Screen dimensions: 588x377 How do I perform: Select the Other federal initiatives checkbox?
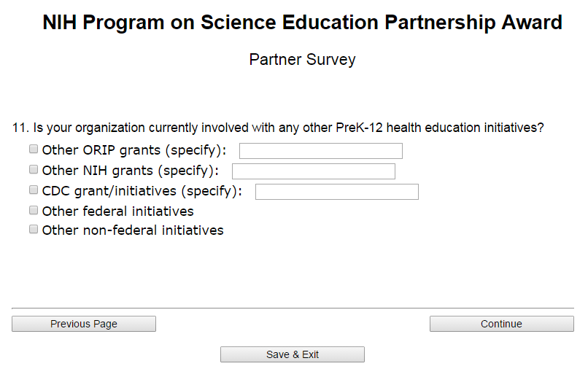click(34, 210)
